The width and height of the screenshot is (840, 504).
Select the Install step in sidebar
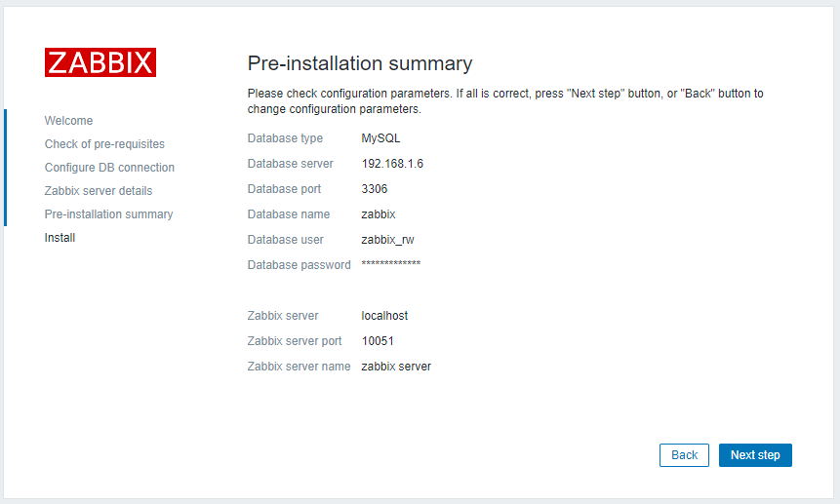point(60,238)
